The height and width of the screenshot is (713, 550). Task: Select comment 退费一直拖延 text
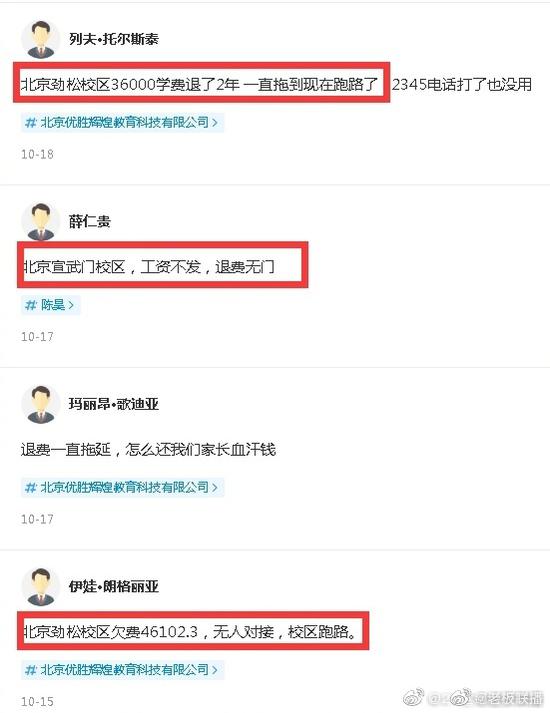148,450
